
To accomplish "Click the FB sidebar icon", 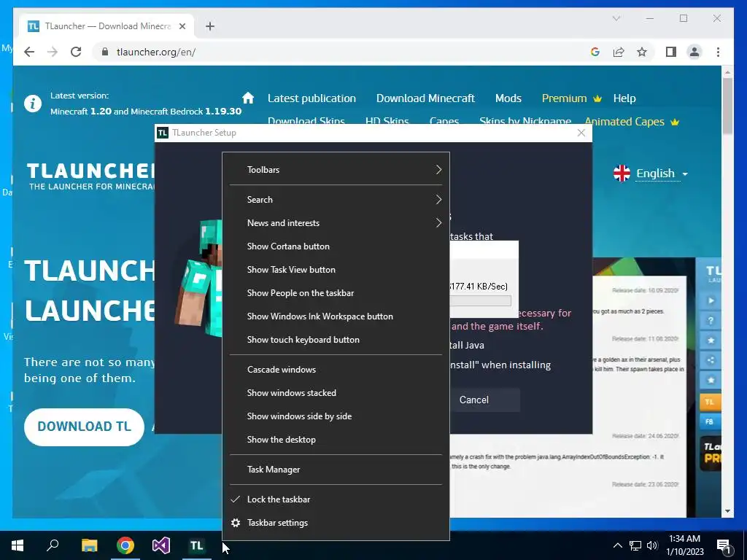I will 710,422.
